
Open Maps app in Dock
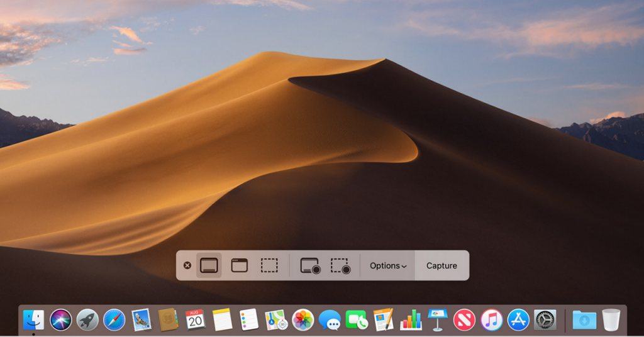276,320
